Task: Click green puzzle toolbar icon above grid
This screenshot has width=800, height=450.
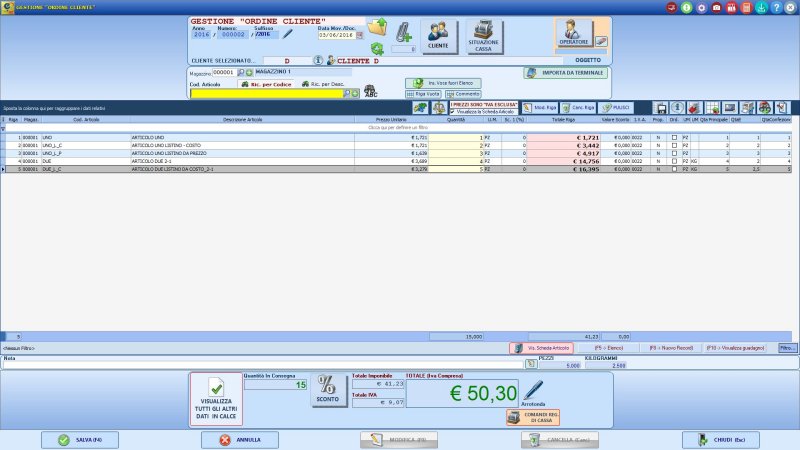Action: point(420,108)
